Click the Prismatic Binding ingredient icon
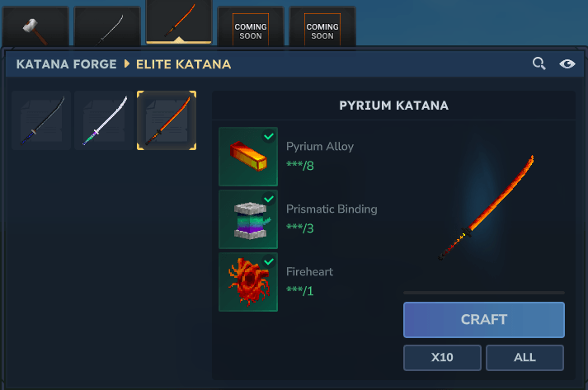588x390 pixels. tap(248, 219)
